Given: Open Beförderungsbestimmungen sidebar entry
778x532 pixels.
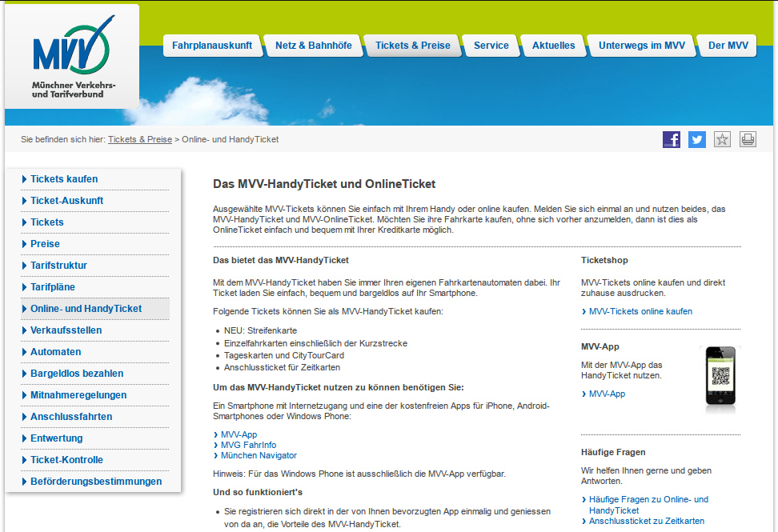Looking at the screenshot, I should 96,482.
